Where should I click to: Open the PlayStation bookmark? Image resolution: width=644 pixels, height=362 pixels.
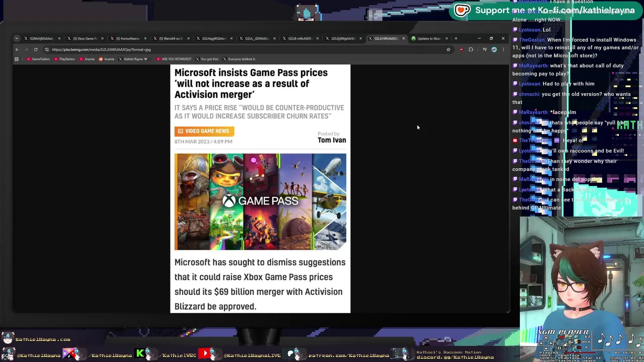click(x=64, y=59)
